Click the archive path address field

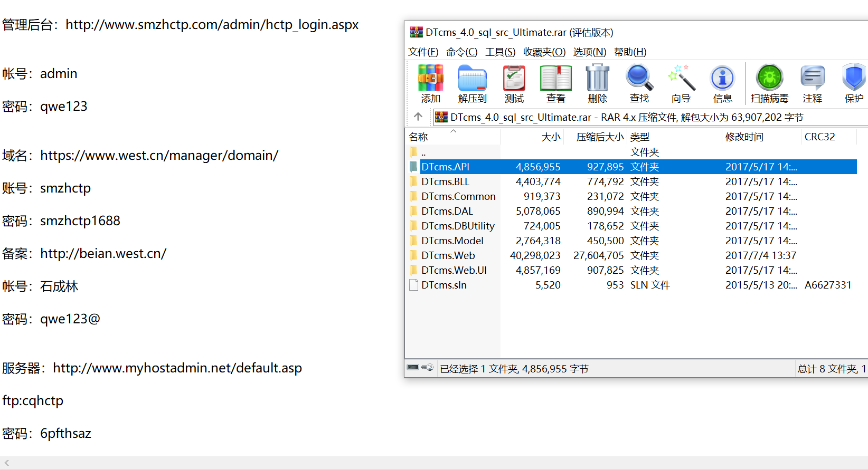[650, 117]
